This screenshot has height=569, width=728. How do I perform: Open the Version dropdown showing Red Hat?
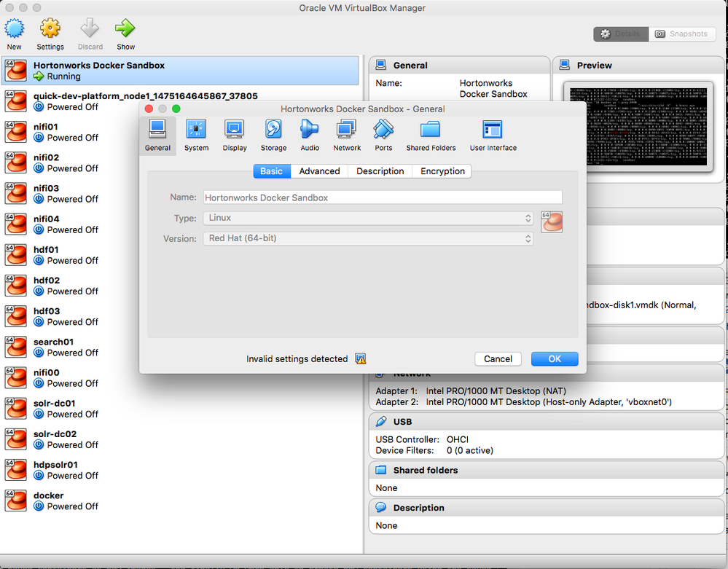point(368,238)
